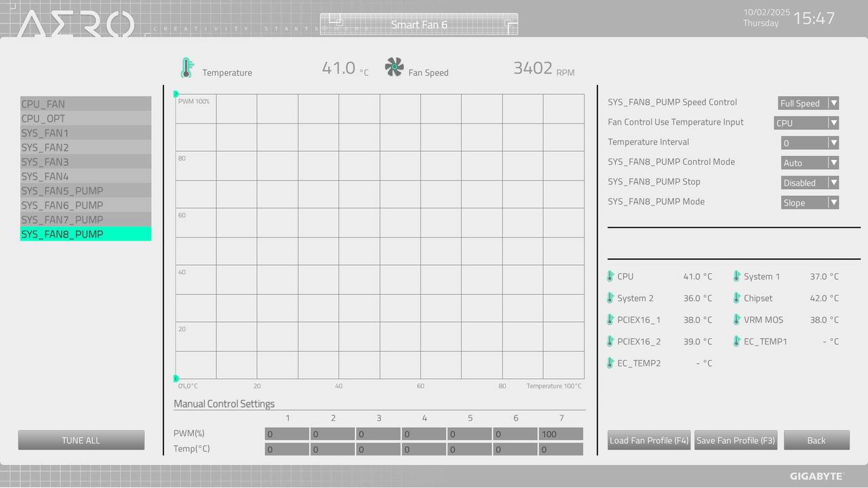This screenshot has width=868, height=488.
Task: Click the Chipset sensor thermometer icon
Action: pyautogui.click(x=736, y=298)
